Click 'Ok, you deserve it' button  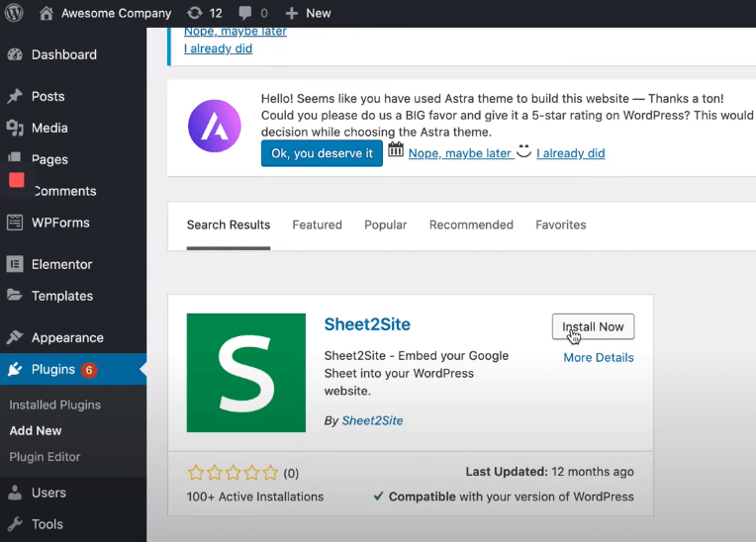point(322,153)
